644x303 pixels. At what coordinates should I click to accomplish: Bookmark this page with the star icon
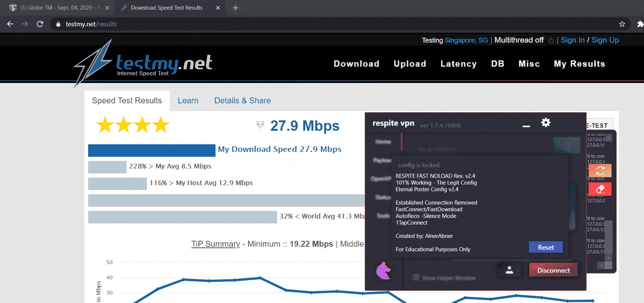[622, 24]
